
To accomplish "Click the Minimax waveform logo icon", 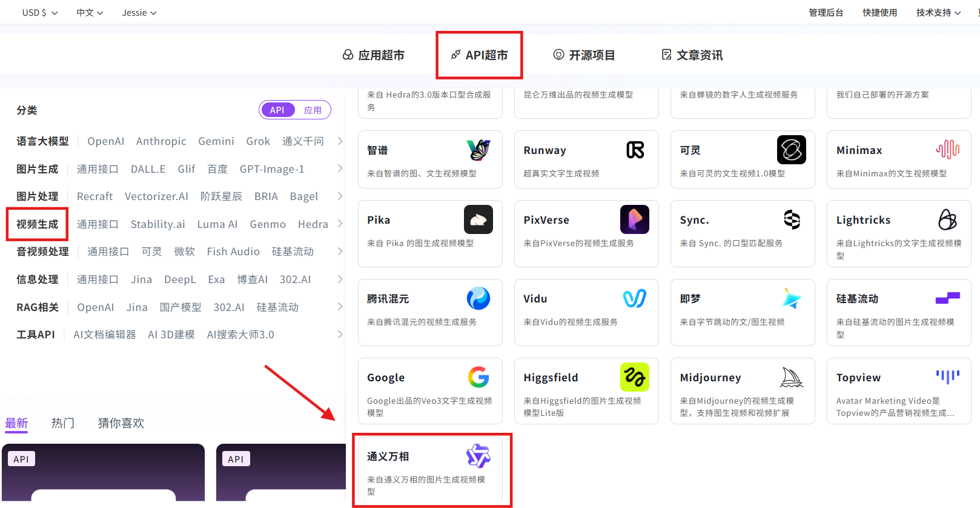I will (947, 150).
